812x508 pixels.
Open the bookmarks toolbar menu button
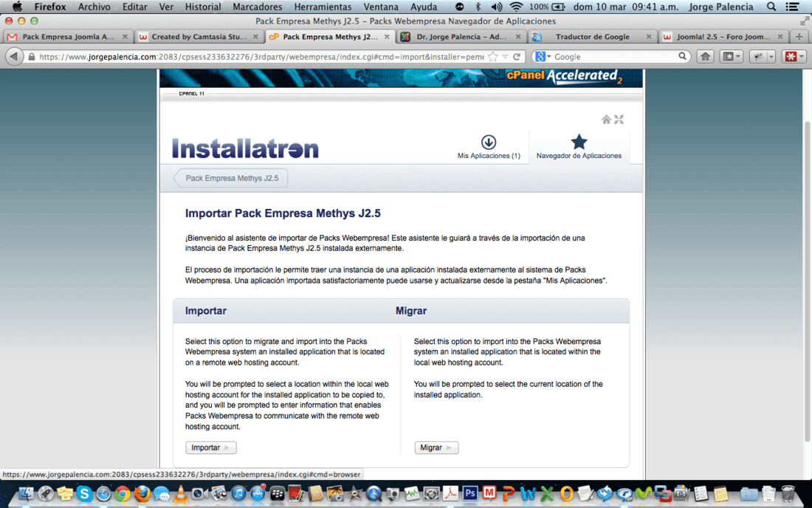[x=732, y=56]
